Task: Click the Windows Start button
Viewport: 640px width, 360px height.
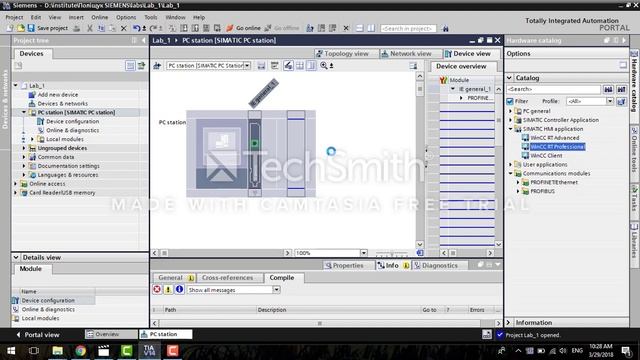Action: point(11,351)
